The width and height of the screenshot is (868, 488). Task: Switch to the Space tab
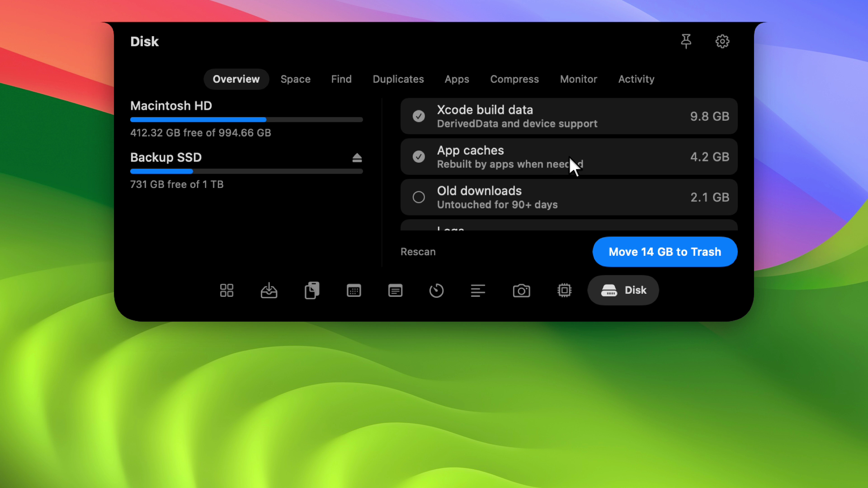[295, 79]
